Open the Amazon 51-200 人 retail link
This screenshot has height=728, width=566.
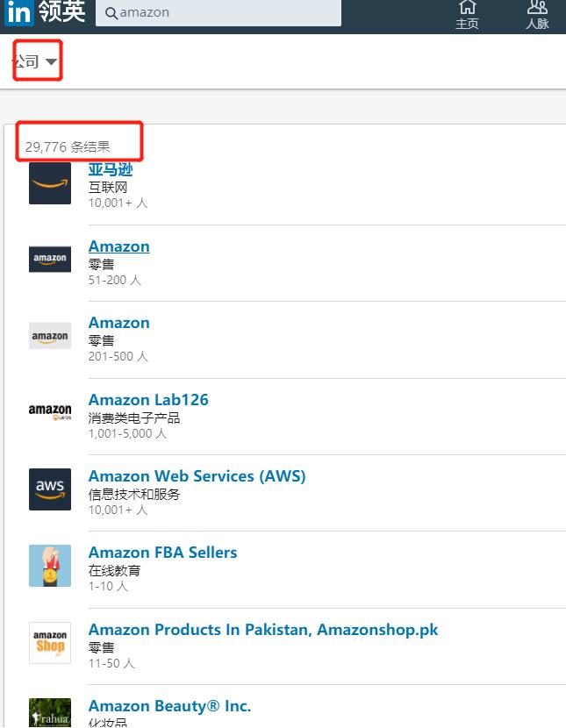point(118,246)
